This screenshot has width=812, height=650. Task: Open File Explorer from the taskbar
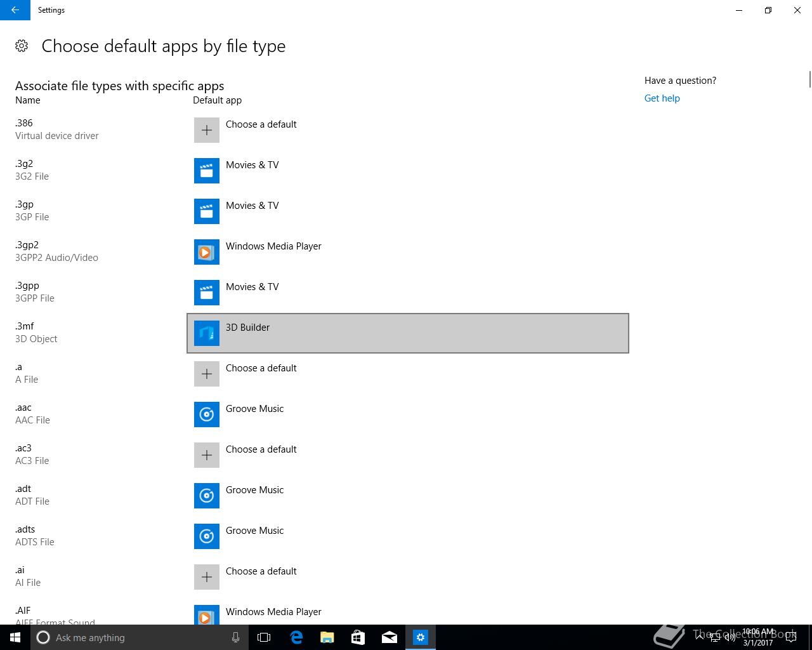[327, 637]
